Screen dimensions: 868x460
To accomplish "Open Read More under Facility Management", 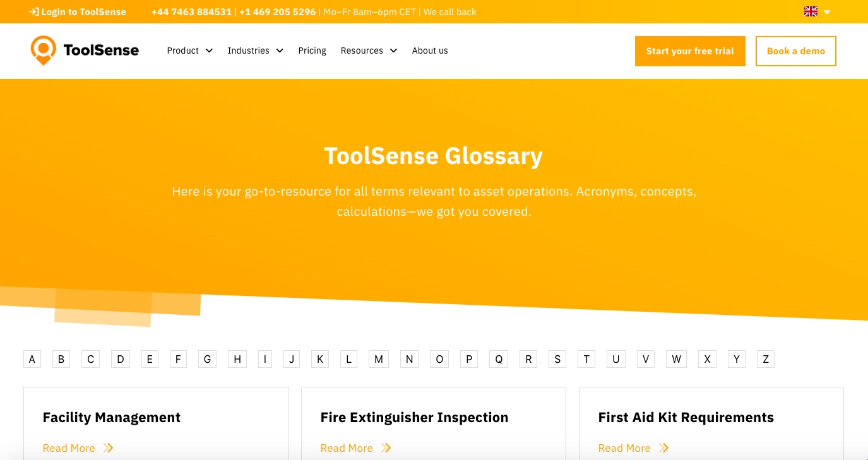I will tap(69, 448).
